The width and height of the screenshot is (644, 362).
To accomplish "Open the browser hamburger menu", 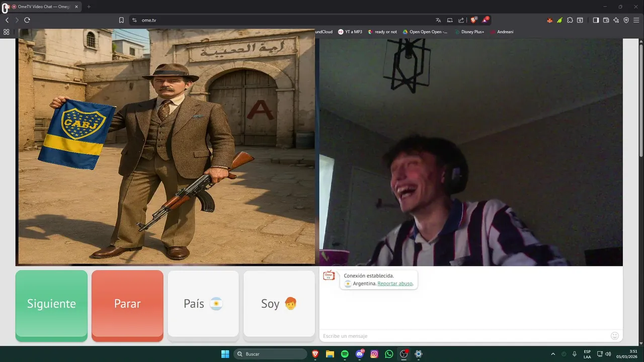I will click(636, 20).
